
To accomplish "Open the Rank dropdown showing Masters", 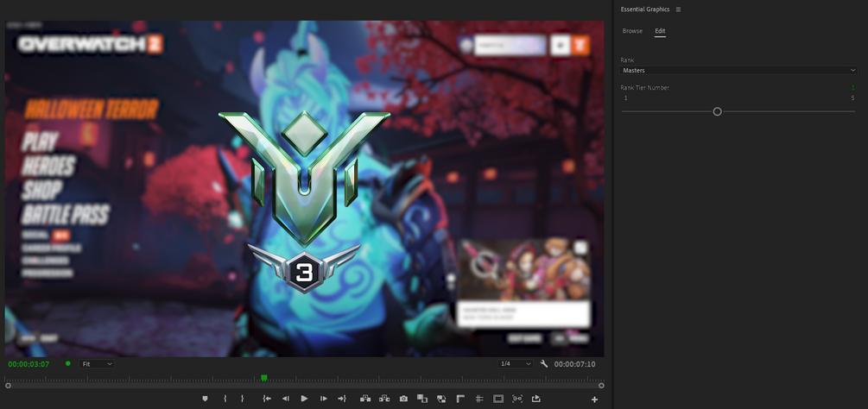I will (738, 70).
